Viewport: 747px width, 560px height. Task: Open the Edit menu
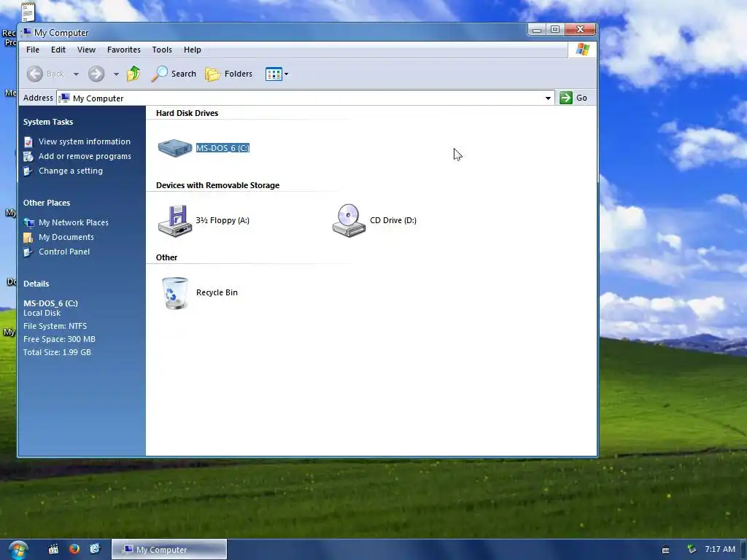click(x=58, y=50)
